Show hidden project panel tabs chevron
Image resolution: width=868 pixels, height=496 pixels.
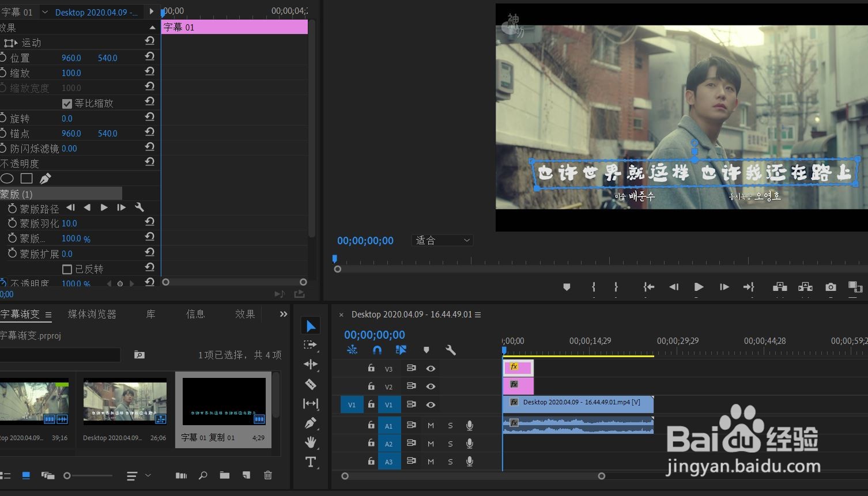283,314
